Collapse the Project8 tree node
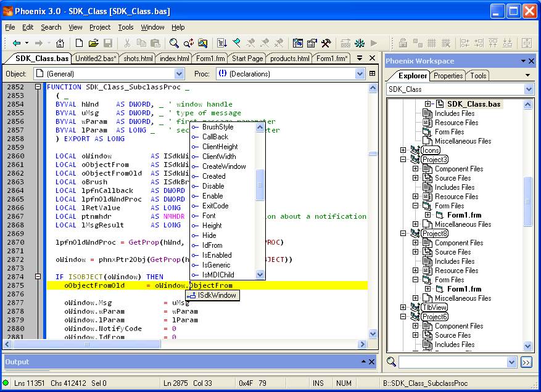 tap(403, 234)
